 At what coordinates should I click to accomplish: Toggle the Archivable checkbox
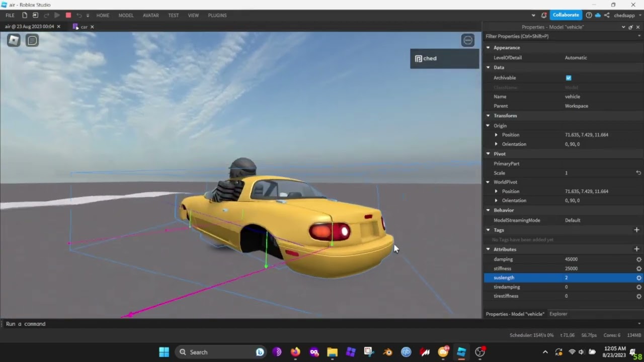[569, 78]
